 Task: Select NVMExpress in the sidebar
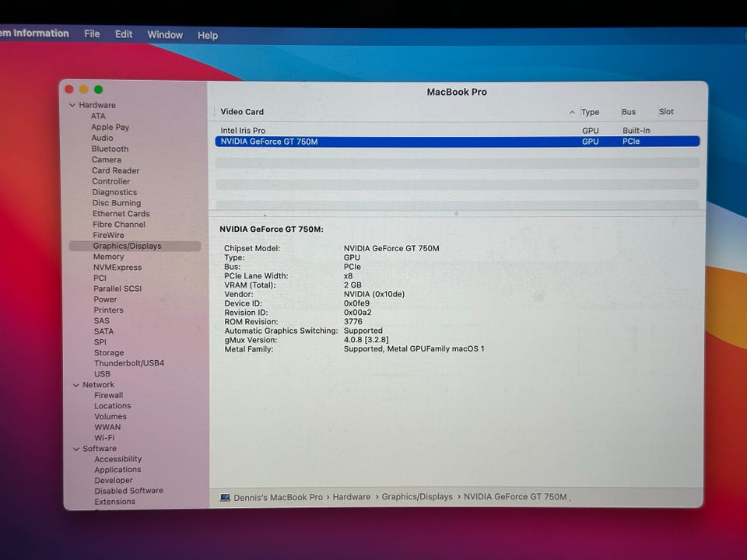[117, 268]
